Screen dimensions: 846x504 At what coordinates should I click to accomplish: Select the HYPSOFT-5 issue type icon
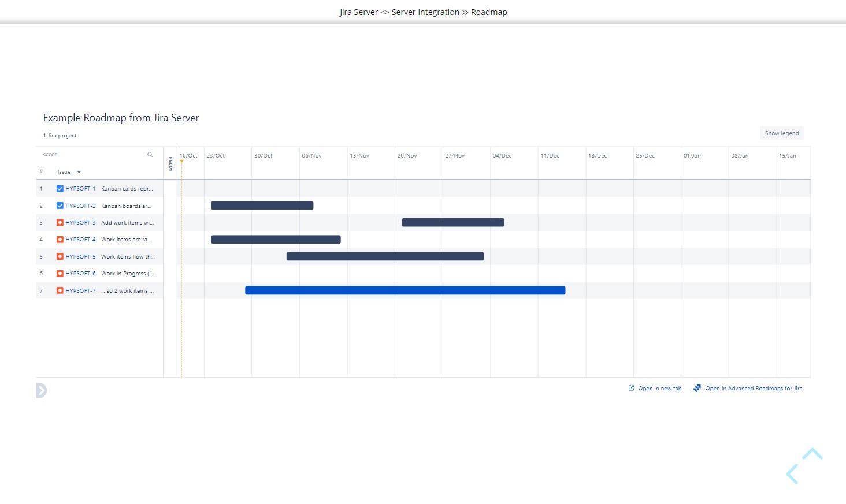(60, 256)
